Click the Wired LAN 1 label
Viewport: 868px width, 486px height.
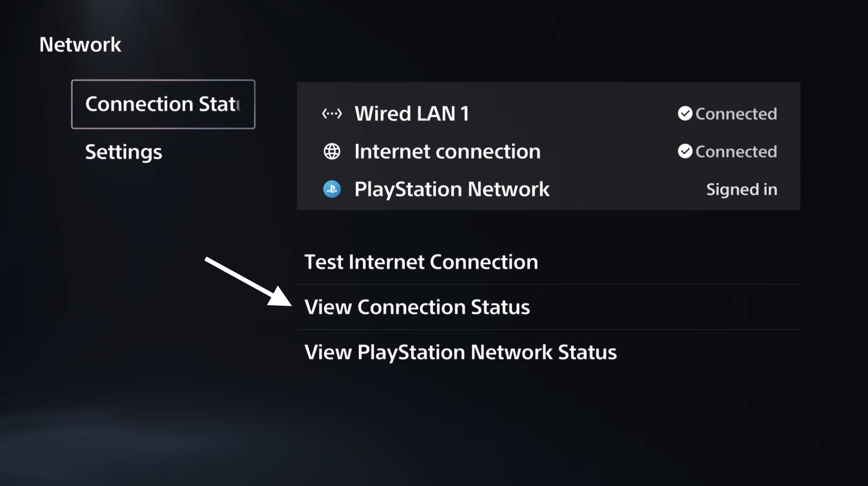(x=412, y=114)
